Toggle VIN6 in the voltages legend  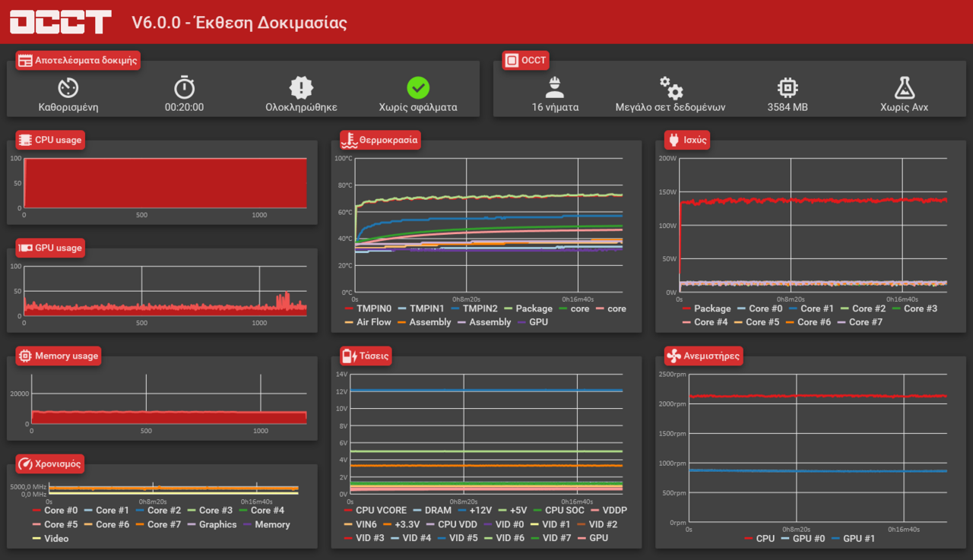[x=361, y=524]
